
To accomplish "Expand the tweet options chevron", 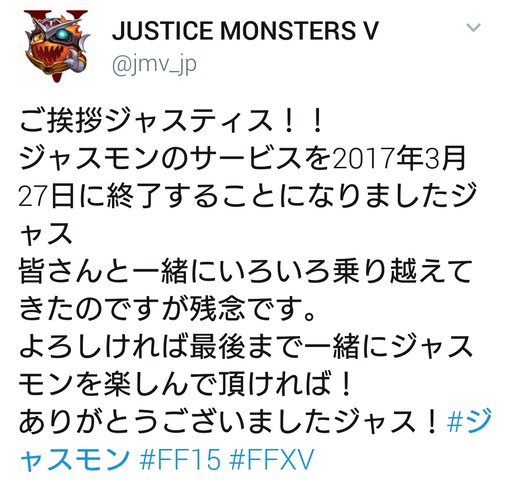I will click(474, 27).
